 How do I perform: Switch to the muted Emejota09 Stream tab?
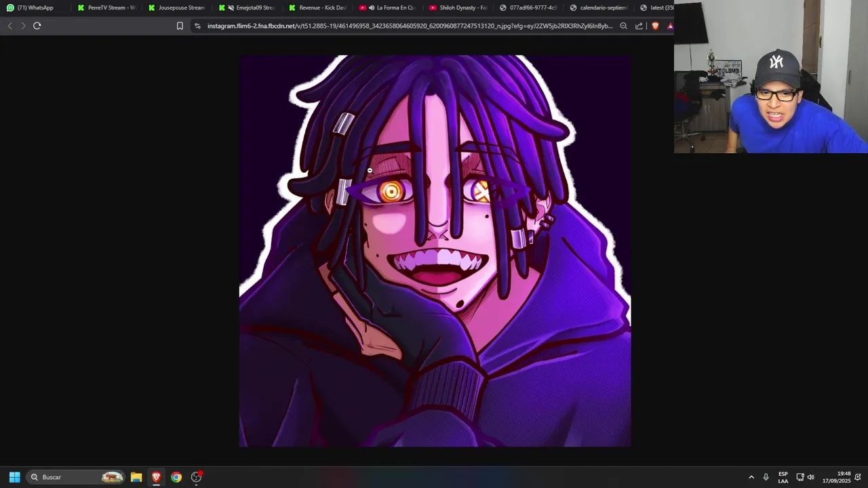click(x=248, y=7)
